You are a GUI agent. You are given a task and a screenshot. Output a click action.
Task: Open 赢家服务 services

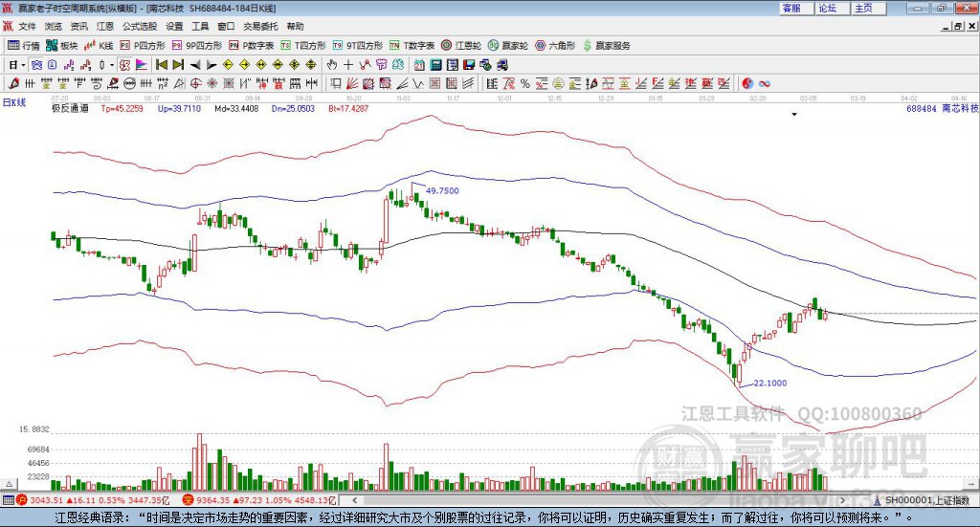(x=606, y=46)
